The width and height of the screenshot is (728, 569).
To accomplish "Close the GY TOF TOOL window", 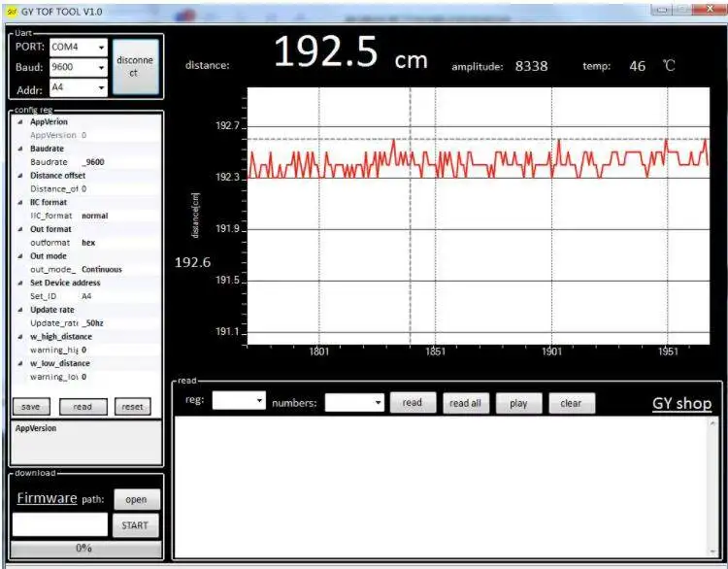I will click(710, 10).
